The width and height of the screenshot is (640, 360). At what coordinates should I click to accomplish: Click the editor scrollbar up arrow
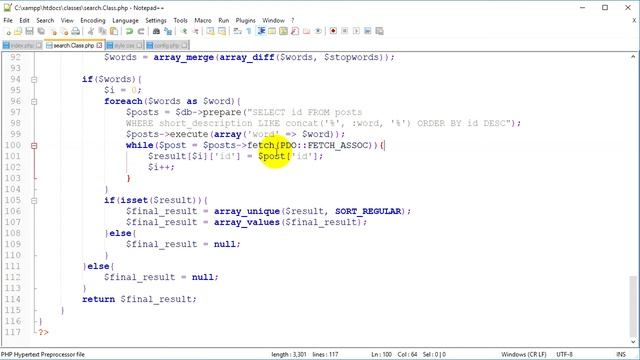pos(633,57)
